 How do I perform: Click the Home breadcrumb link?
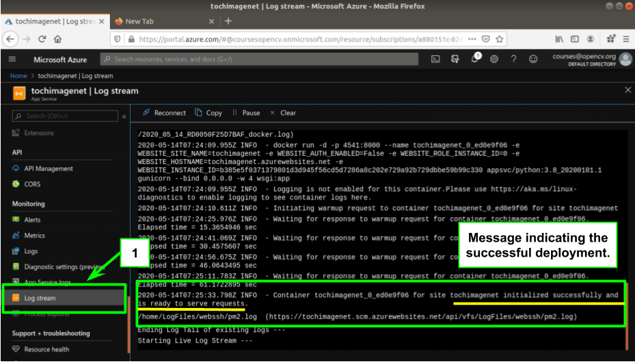[18, 76]
